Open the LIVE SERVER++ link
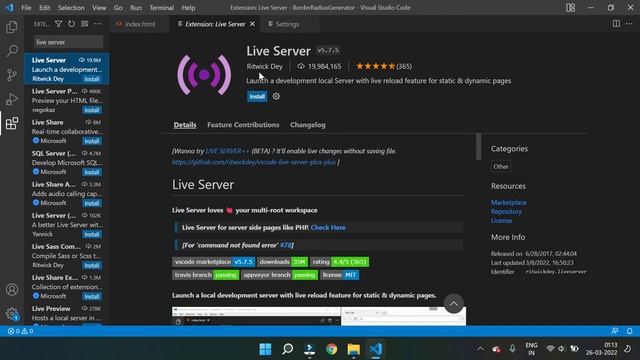This screenshot has height=360, width=640. click(x=227, y=151)
